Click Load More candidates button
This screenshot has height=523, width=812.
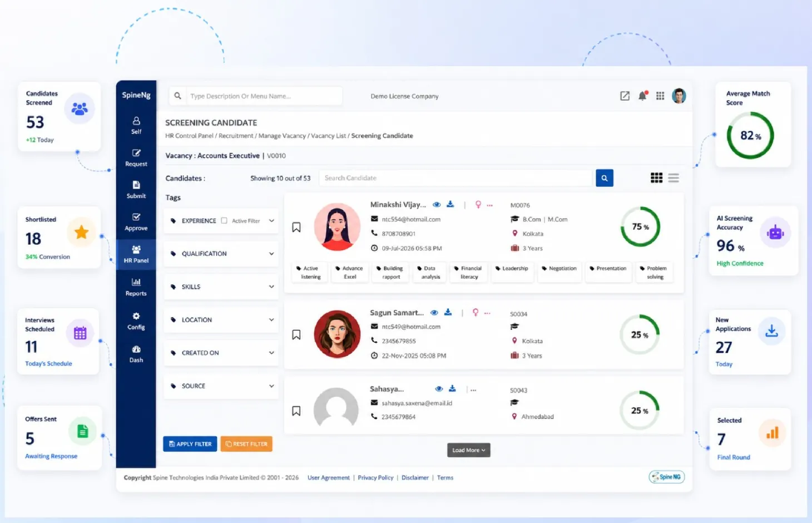pos(469,450)
